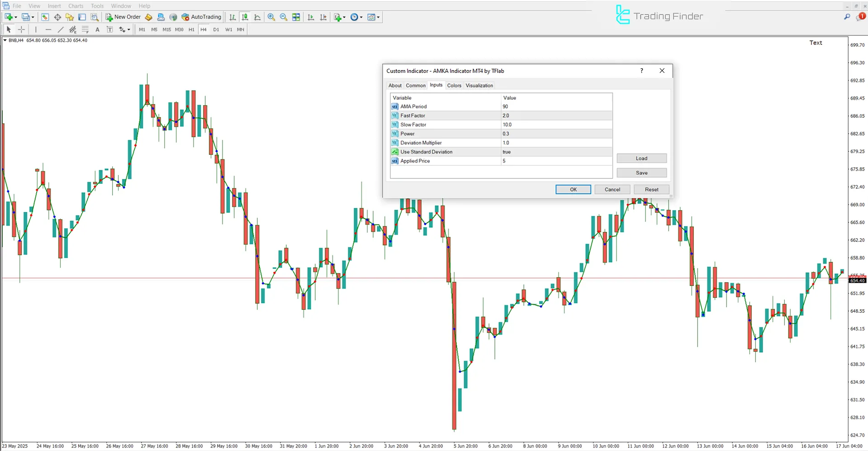The width and height of the screenshot is (868, 451).
Task: Select the Draw Trendline tool
Action: (x=60, y=29)
